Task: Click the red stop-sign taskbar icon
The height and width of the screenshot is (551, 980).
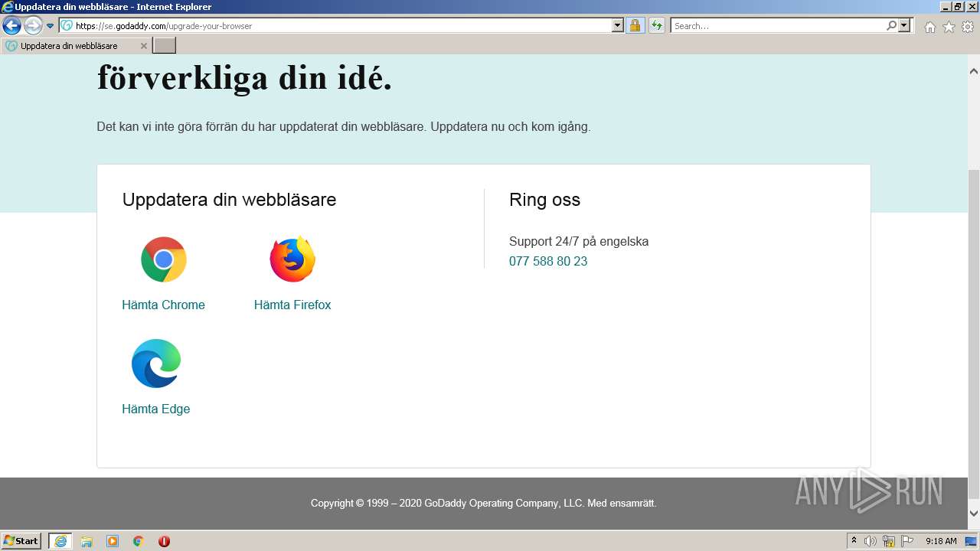Action: point(164,541)
